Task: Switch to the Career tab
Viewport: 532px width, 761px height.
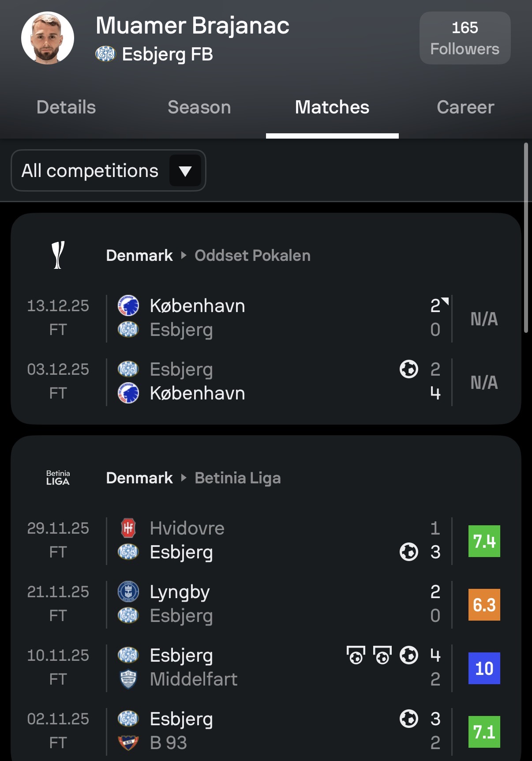Action: [x=465, y=107]
